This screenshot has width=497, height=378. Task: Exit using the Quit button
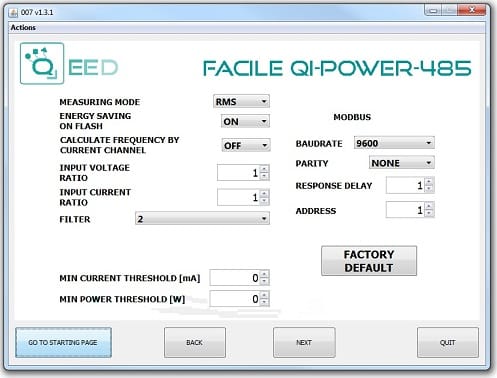pos(448,342)
